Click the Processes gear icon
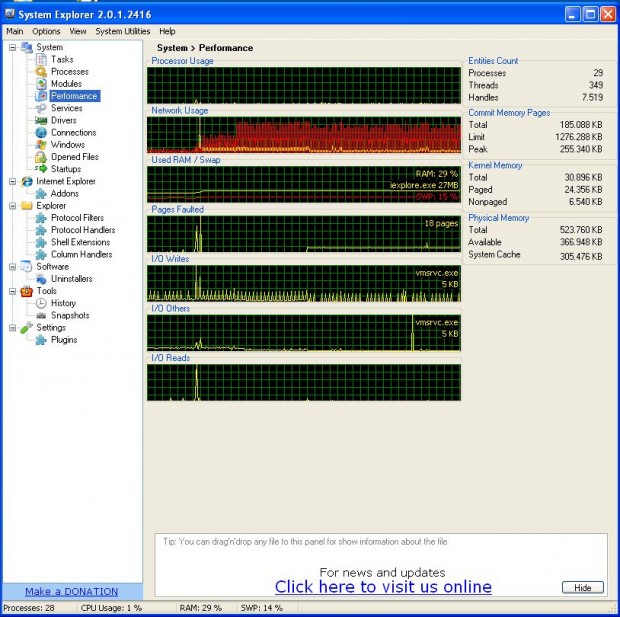620x617 pixels. click(41, 72)
